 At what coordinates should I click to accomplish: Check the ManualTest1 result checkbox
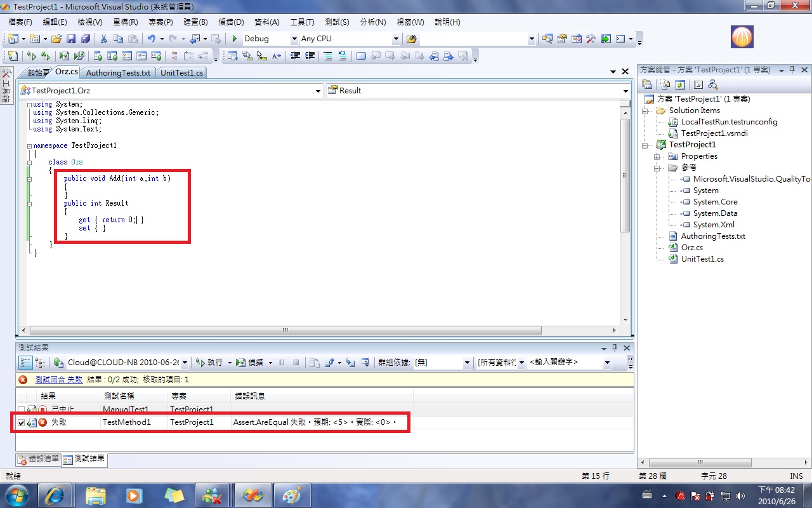pos(22,410)
